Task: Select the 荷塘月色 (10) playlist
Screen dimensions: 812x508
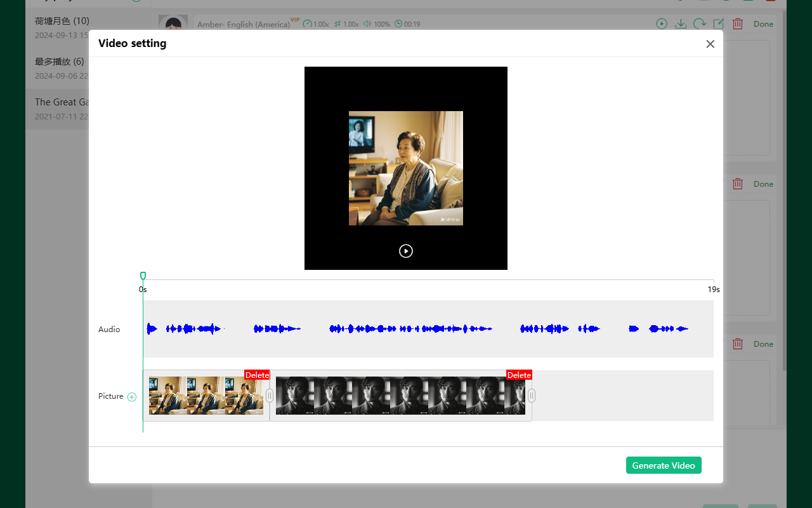Action: (x=62, y=21)
